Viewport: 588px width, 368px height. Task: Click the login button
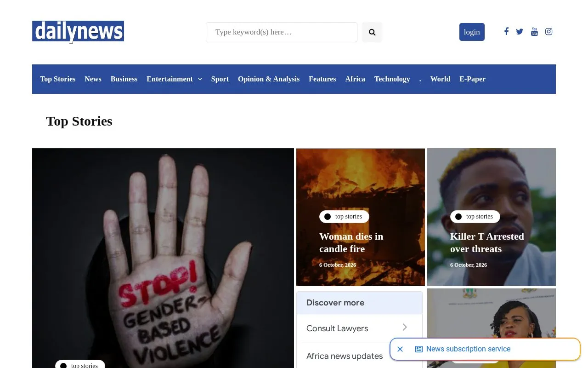pyautogui.click(x=472, y=32)
